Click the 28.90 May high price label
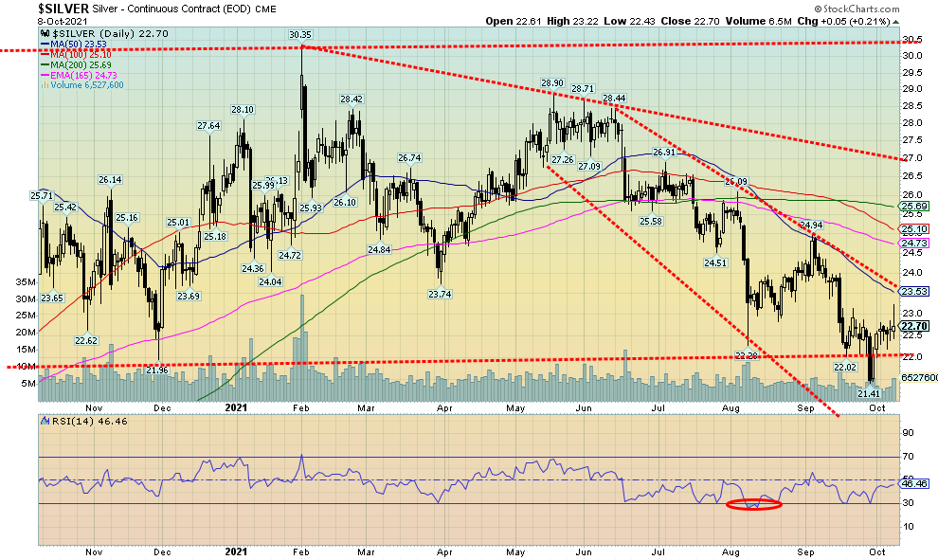Image resolution: width=938 pixels, height=560 pixels. 552,83
